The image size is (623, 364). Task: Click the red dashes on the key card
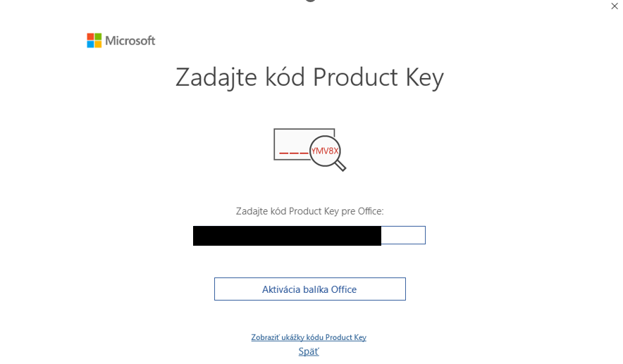coord(294,153)
